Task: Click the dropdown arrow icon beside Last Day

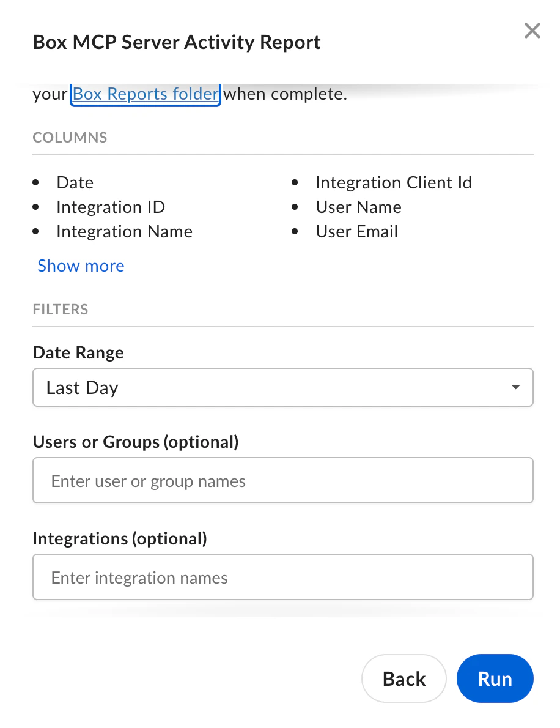Action: coord(515,387)
